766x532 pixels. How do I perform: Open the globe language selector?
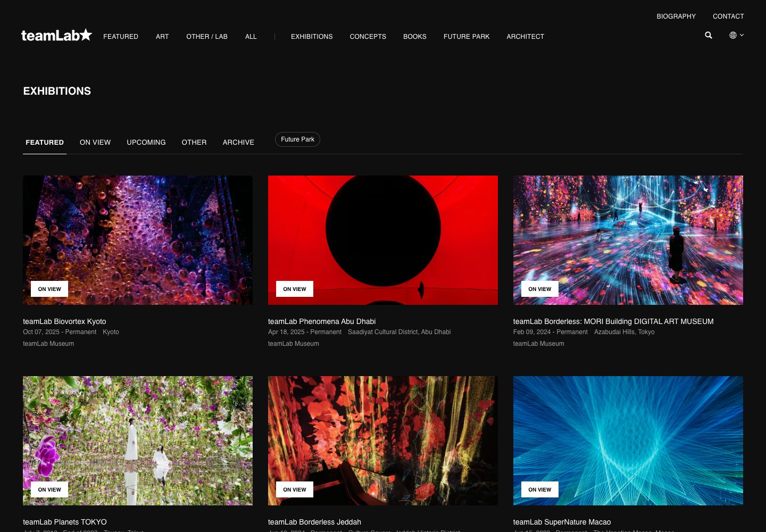point(736,35)
